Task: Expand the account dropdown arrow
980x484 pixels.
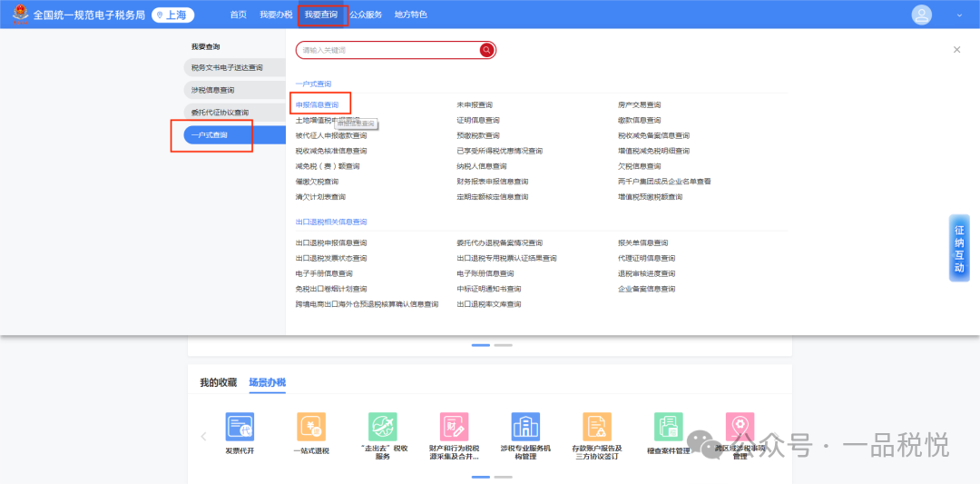Action: point(959,15)
